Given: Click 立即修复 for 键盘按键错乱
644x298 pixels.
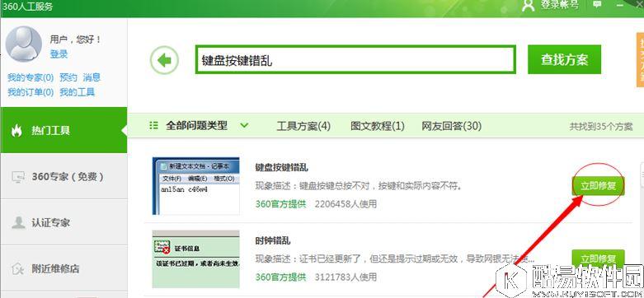Looking at the screenshot, I should tap(598, 186).
